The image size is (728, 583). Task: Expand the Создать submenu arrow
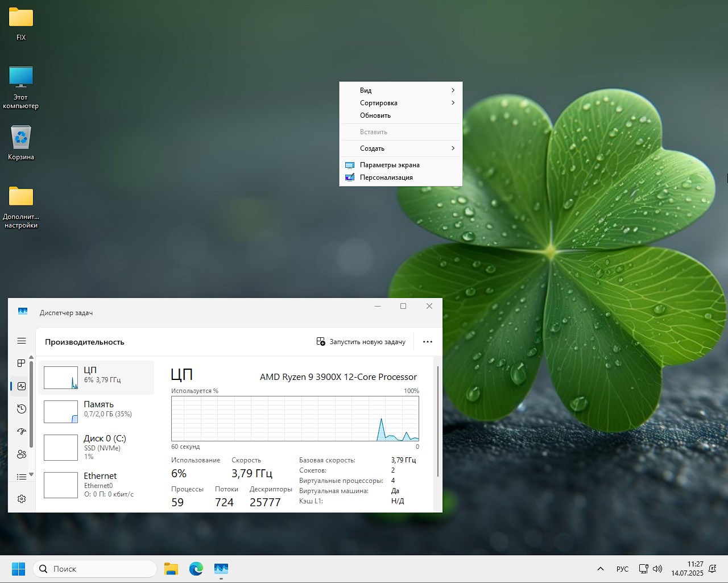click(453, 148)
